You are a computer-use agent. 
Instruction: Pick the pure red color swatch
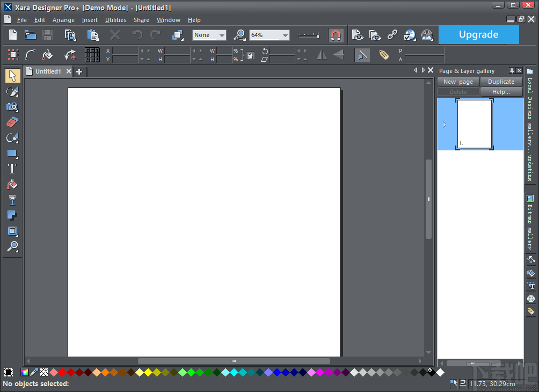[62, 372]
